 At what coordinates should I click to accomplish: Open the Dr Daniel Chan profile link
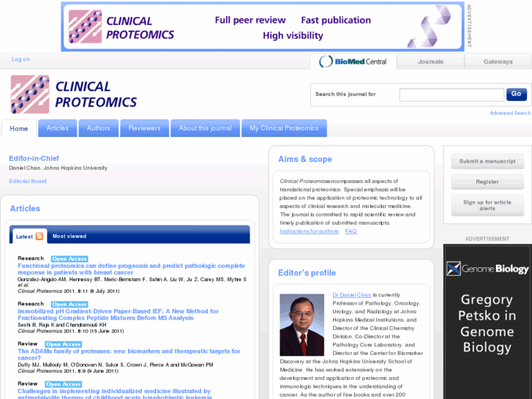pos(352,295)
